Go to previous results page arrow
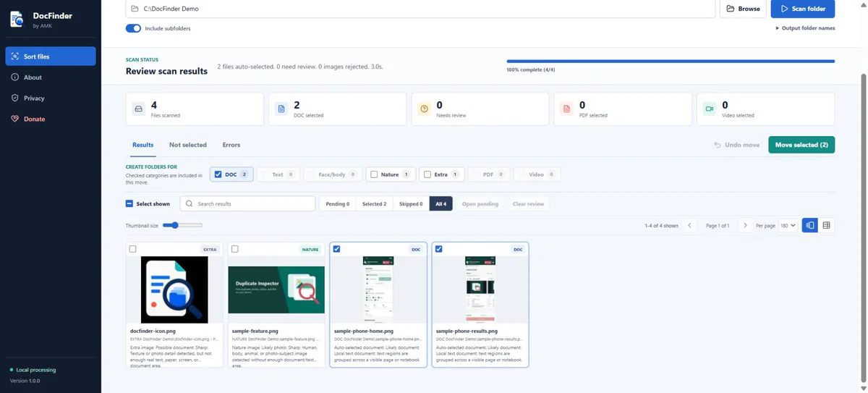Viewport: 868px width, 393px height. coord(689,226)
